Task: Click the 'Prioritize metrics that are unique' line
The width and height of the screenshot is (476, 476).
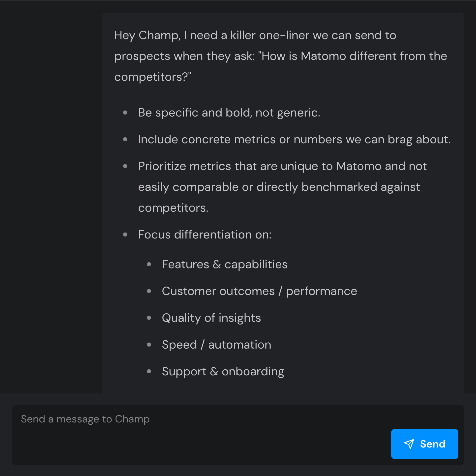Action: point(282,166)
